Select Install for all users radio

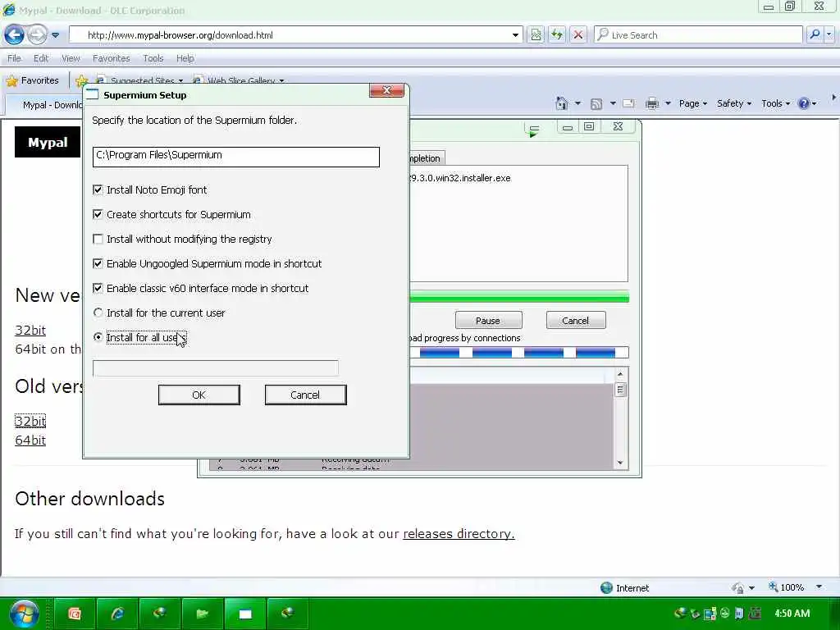(98, 337)
